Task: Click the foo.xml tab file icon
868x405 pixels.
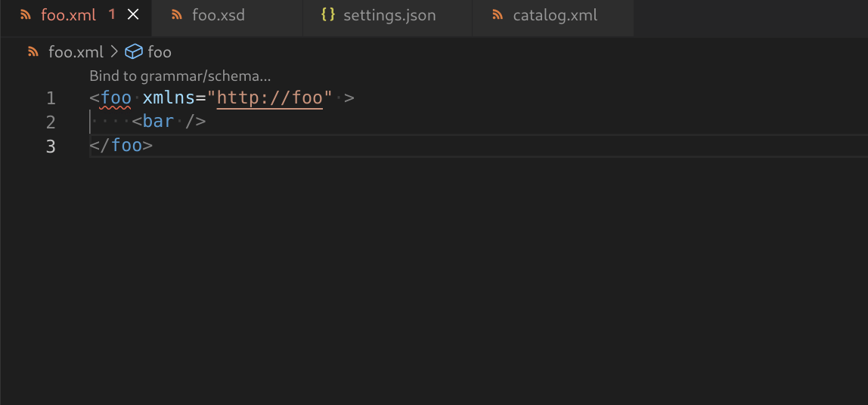Action: [26, 15]
